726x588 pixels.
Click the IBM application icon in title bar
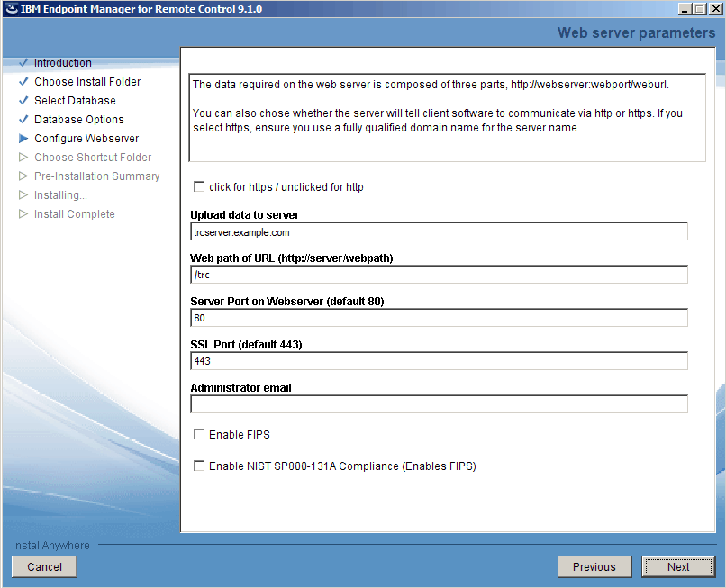coord(9,8)
